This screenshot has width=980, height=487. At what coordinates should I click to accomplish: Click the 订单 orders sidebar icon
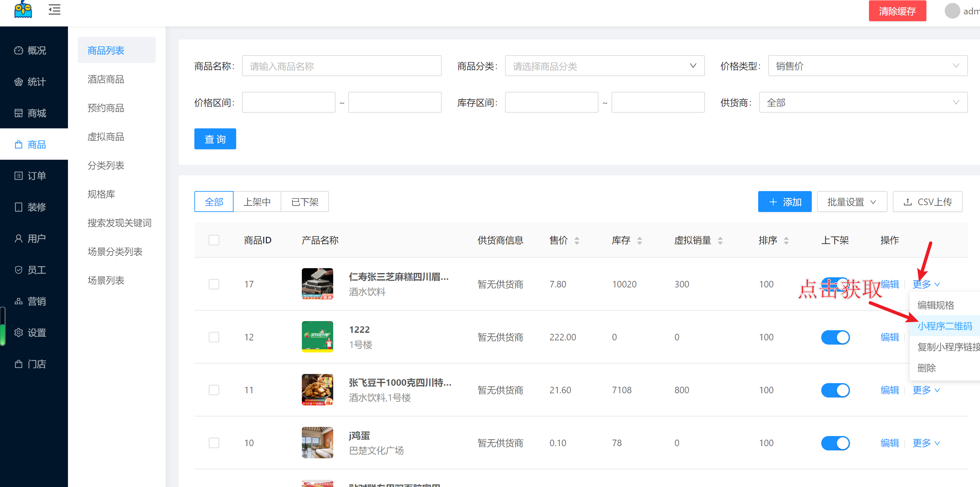(18, 176)
